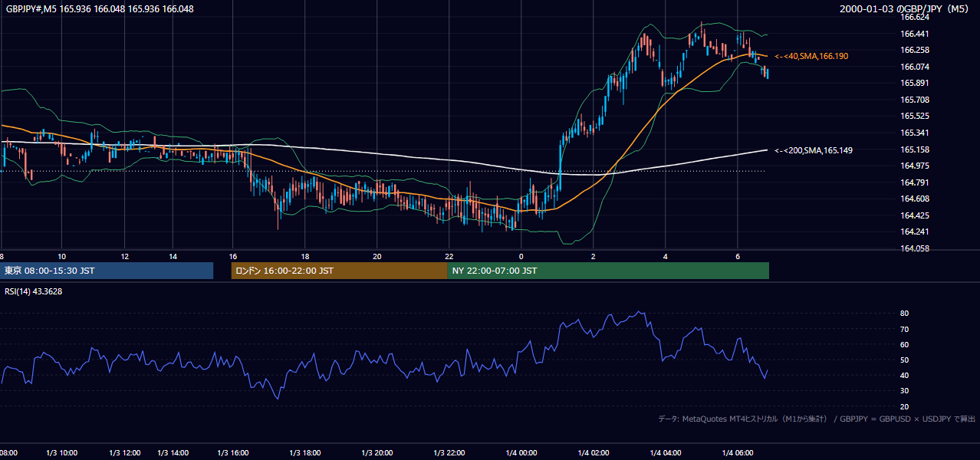The height and width of the screenshot is (460, 980).
Task: Click hour label 22 under price chart
Action: (449, 256)
